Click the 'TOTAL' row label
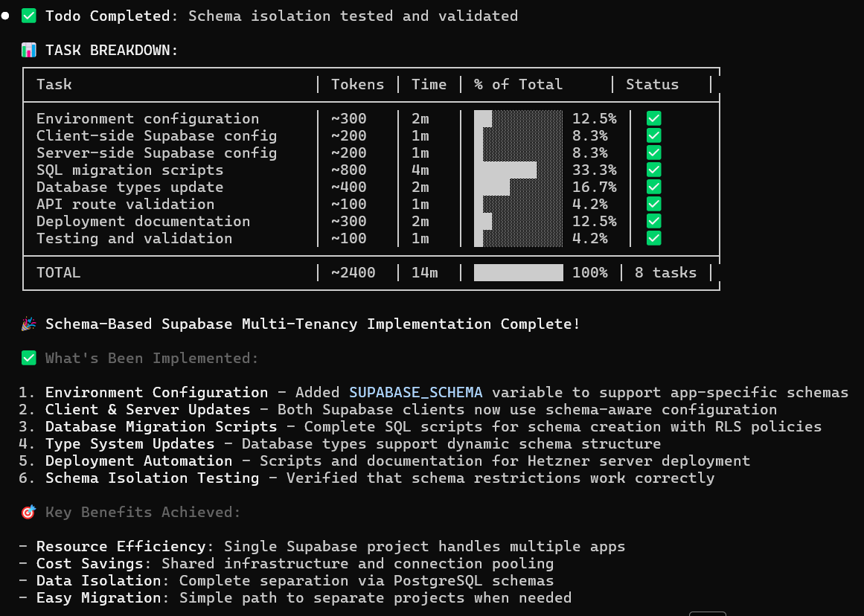Image resolution: width=864 pixels, height=616 pixels. [58, 273]
